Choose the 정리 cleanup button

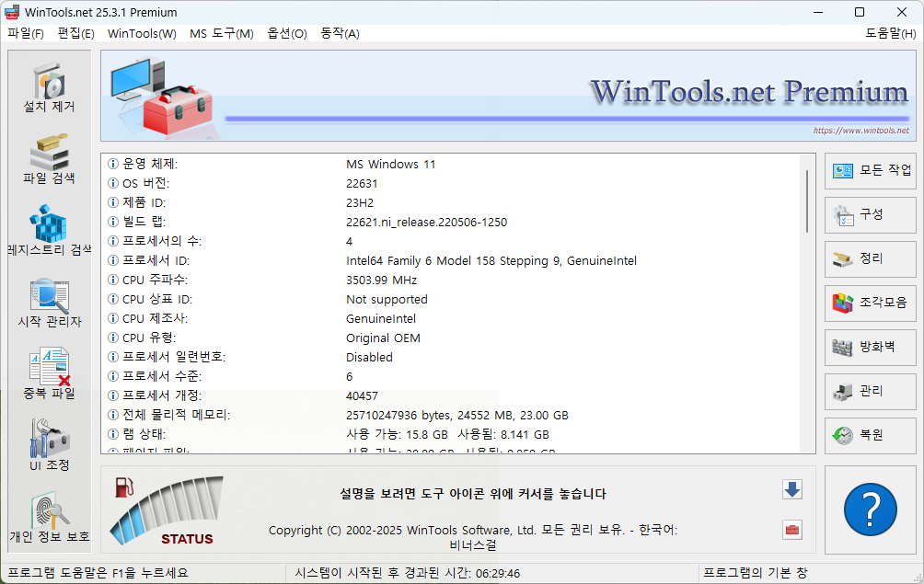pyautogui.click(x=871, y=259)
